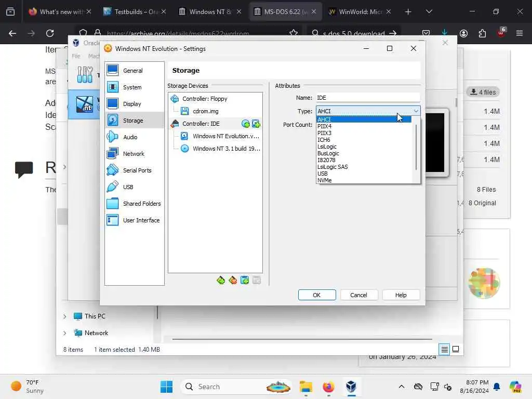This screenshot has height=399, width=532.
Task: Expand This PC in file explorer
Action: 64,316
